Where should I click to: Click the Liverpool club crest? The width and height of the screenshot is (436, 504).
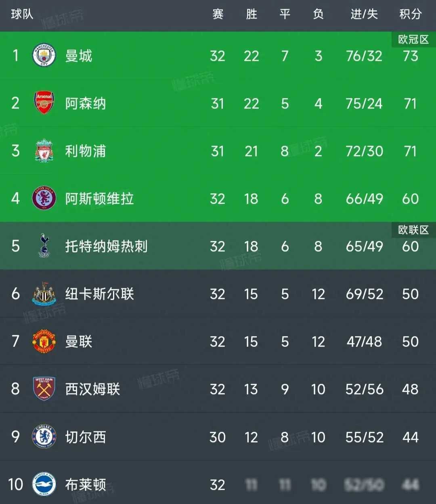click(43, 151)
